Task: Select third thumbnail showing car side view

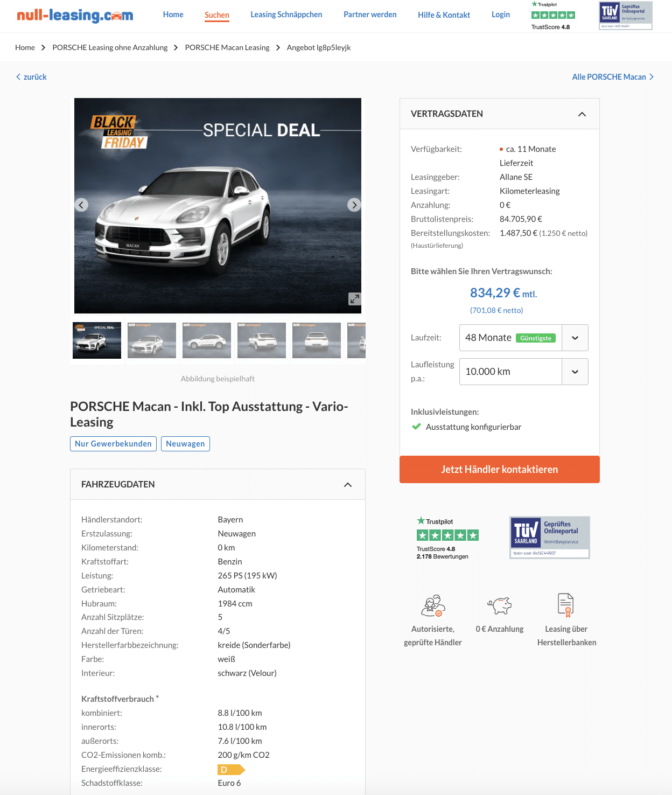Action: tap(207, 340)
